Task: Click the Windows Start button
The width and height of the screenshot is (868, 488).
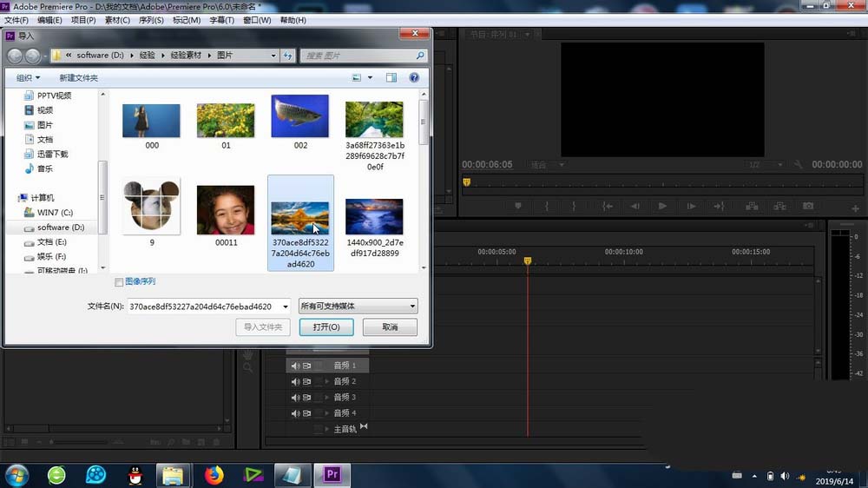Action: pos(17,475)
